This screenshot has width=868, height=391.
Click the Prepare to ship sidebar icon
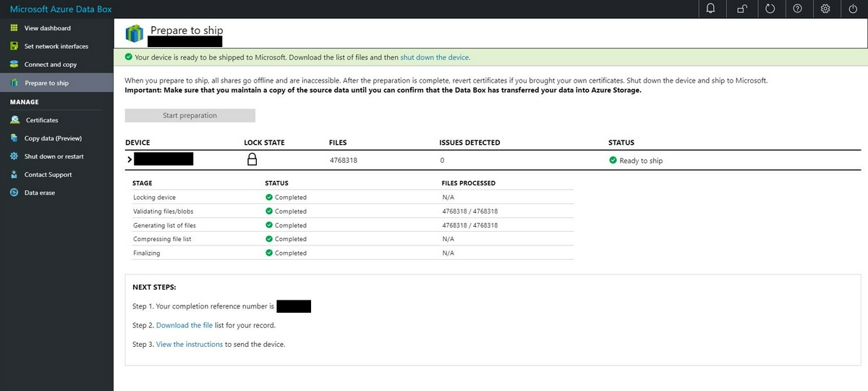14,83
